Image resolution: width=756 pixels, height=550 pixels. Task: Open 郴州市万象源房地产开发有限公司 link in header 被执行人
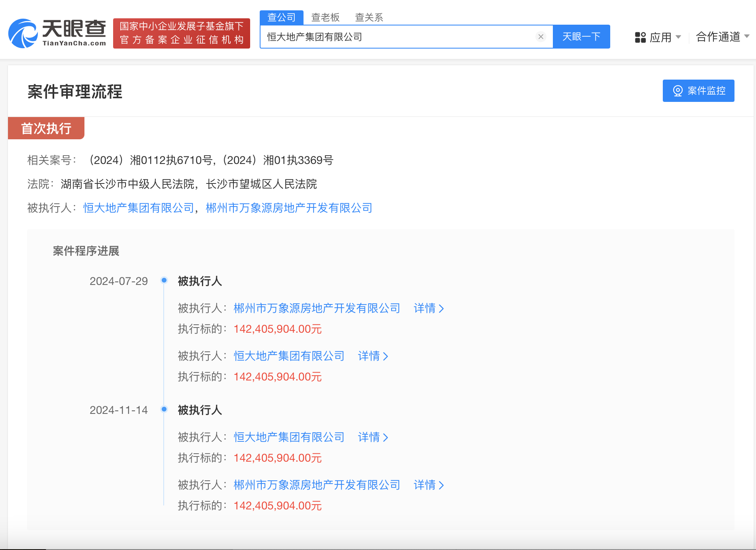coord(289,208)
